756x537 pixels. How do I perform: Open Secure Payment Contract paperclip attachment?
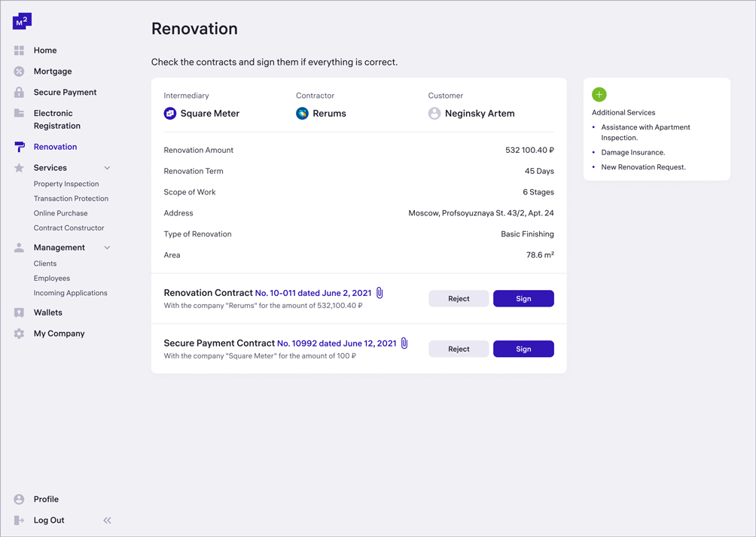click(404, 343)
